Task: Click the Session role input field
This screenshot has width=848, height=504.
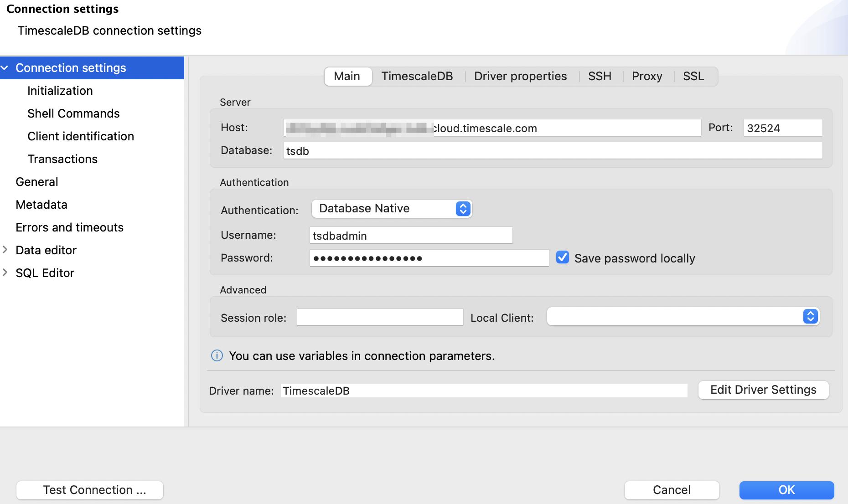Action: coord(380,318)
